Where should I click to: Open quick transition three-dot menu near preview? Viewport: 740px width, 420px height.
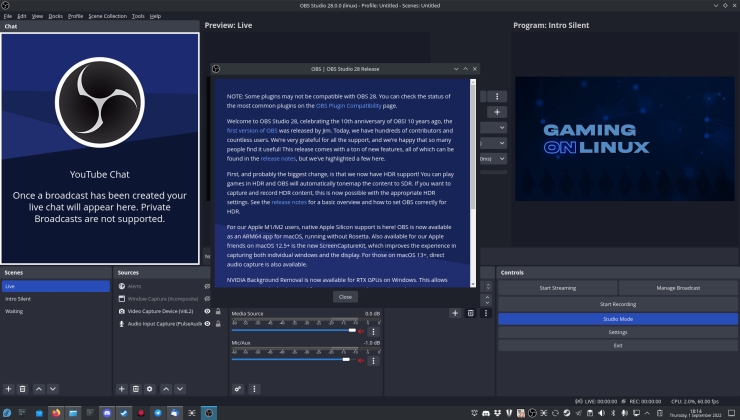click(x=497, y=96)
